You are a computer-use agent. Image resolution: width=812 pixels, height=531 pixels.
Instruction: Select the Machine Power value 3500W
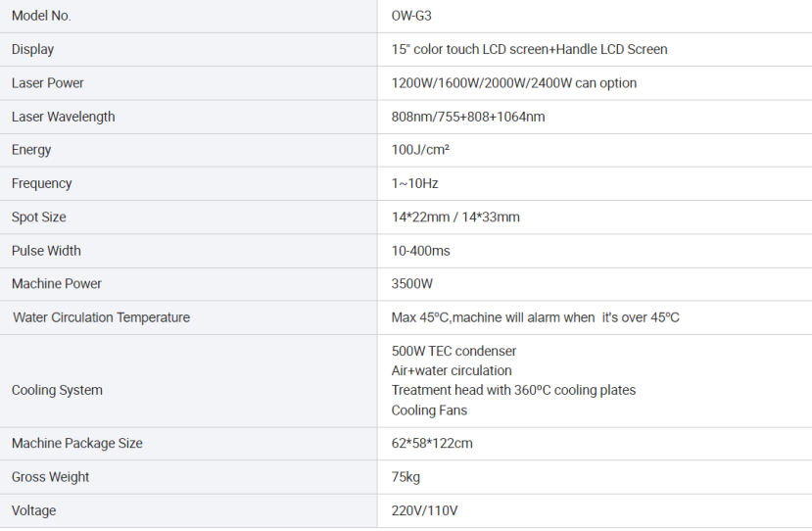411,284
